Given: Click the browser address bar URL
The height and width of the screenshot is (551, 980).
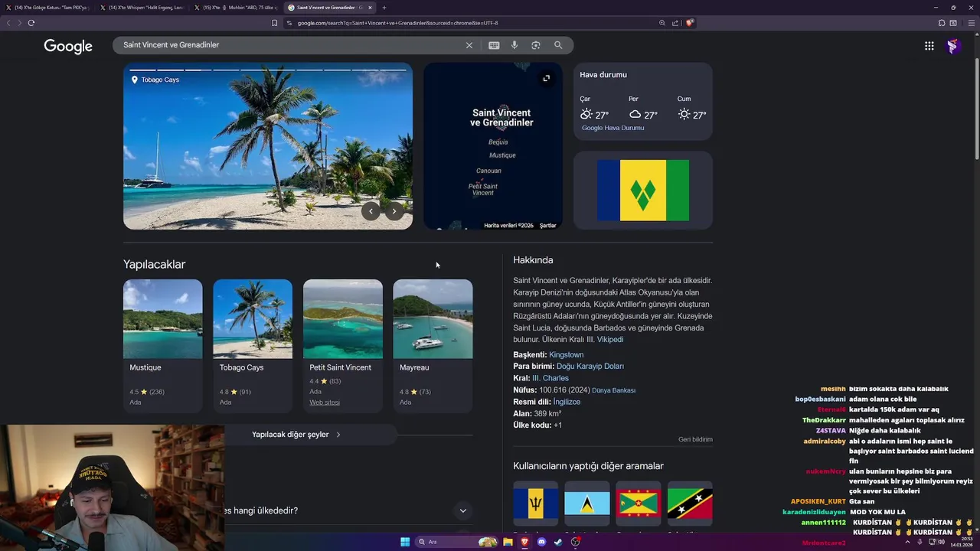Looking at the screenshot, I should 397,23.
